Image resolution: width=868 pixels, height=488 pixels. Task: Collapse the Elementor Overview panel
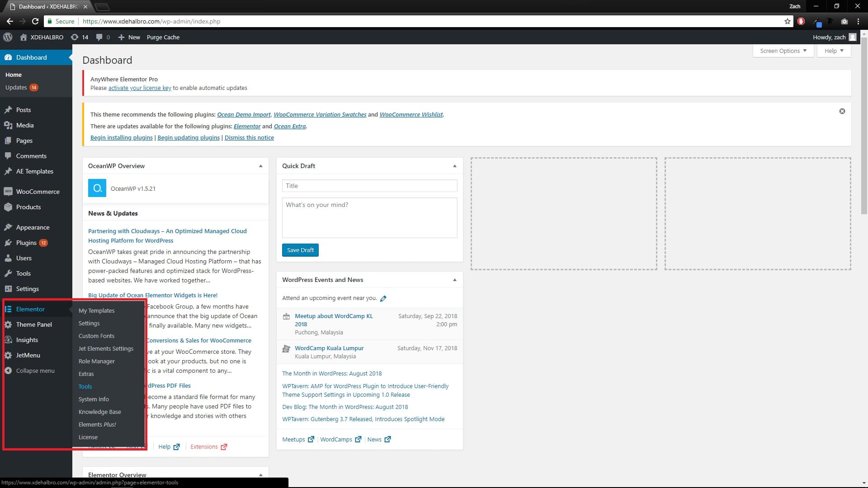261,475
